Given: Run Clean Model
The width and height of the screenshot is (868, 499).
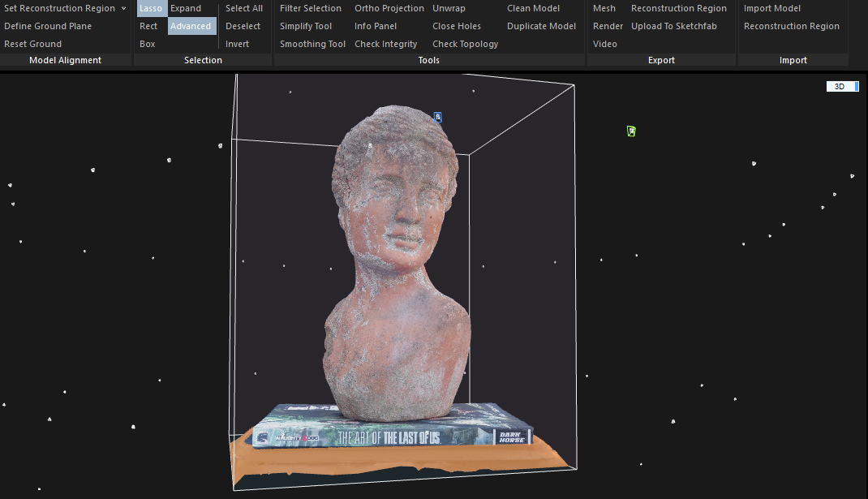Looking at the screenshot, I should [533, 8].
